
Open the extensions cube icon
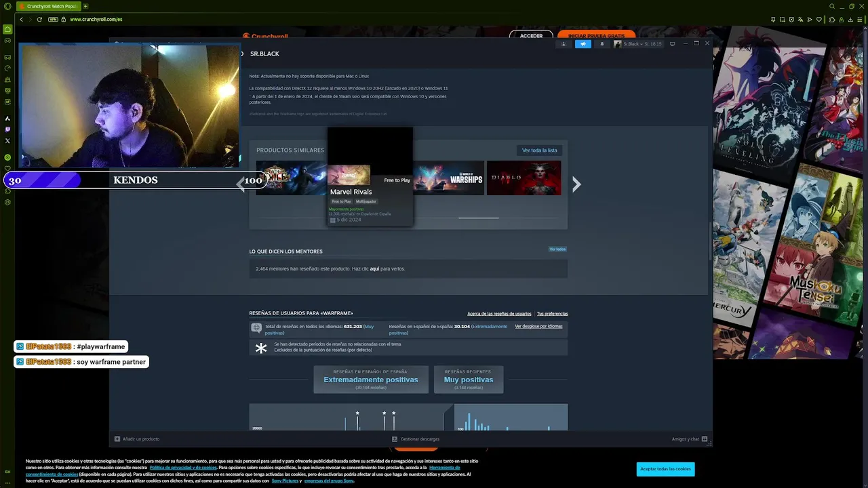tap(832, 20)
